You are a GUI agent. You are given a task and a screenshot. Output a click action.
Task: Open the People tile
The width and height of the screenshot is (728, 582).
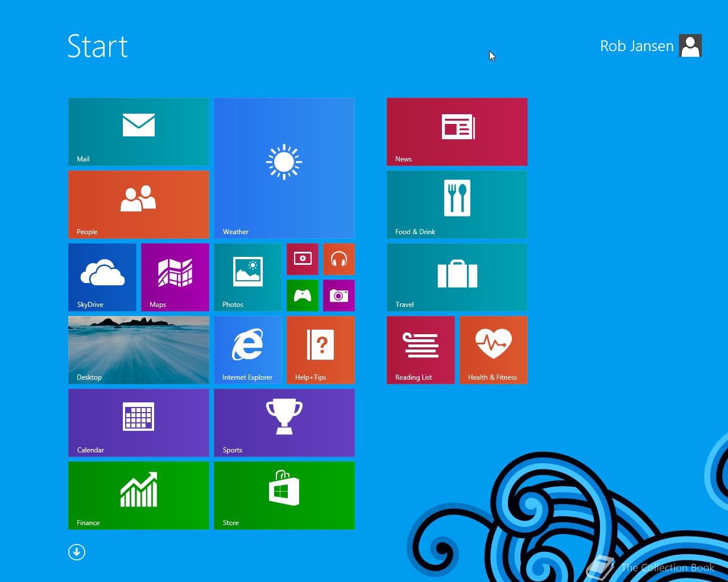(x=139, y=205)
